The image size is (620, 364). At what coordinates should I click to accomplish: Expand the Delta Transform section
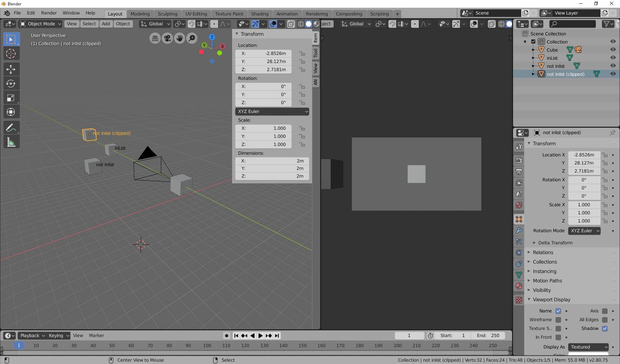pyautogui.click(x=555, y=243)
